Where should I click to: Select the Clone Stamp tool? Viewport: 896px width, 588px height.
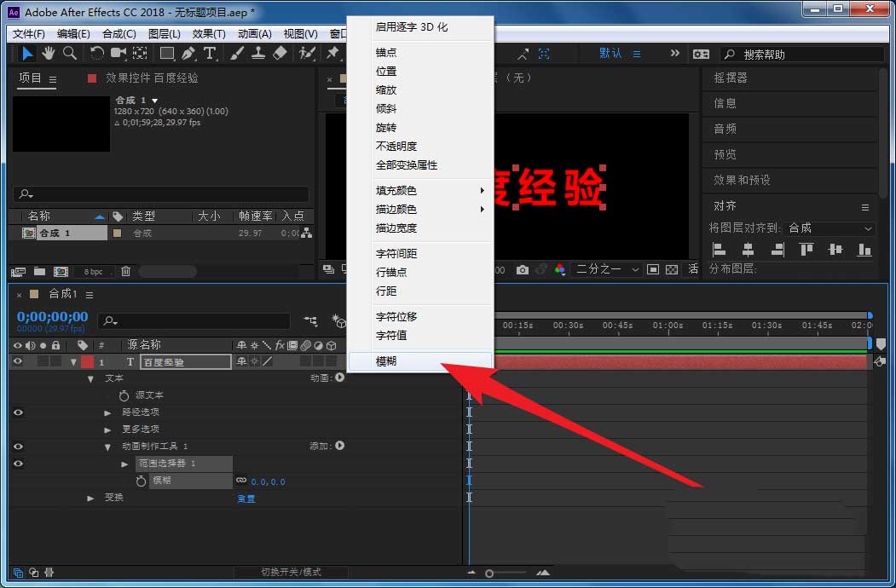(259, 54)
